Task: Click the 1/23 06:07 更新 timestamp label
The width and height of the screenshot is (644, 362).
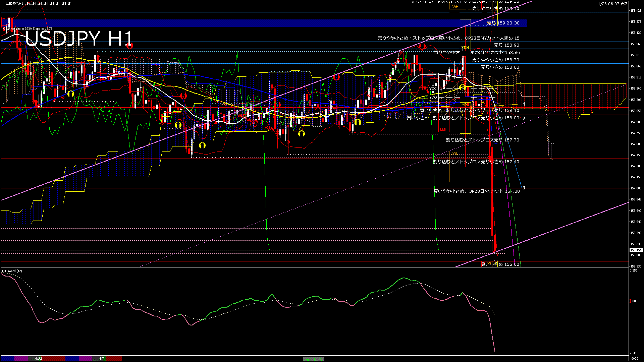Action: click(x=613, y=4)
